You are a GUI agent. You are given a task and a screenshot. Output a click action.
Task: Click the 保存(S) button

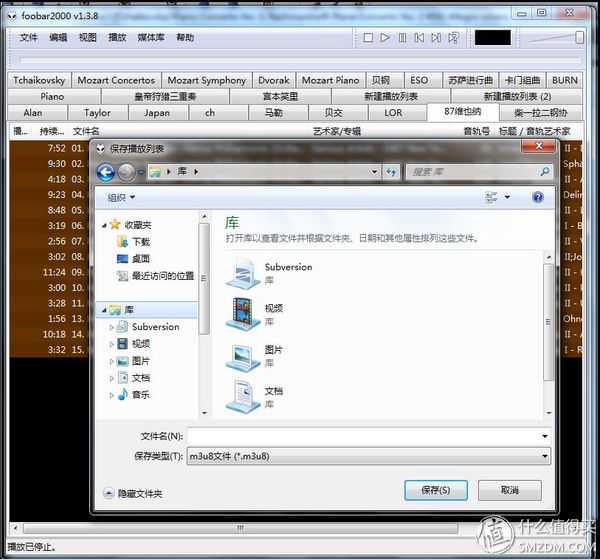point(436,490)
